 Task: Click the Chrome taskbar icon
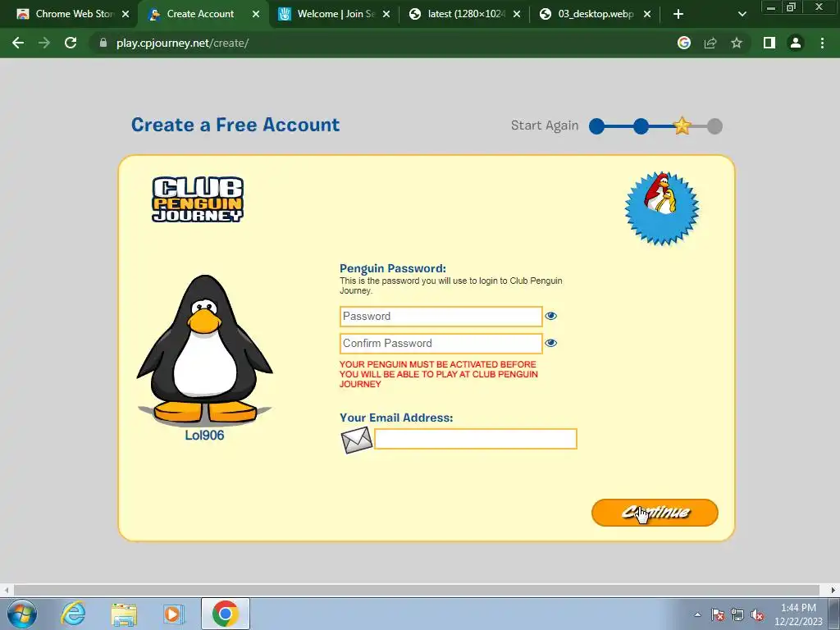(225, 614)
